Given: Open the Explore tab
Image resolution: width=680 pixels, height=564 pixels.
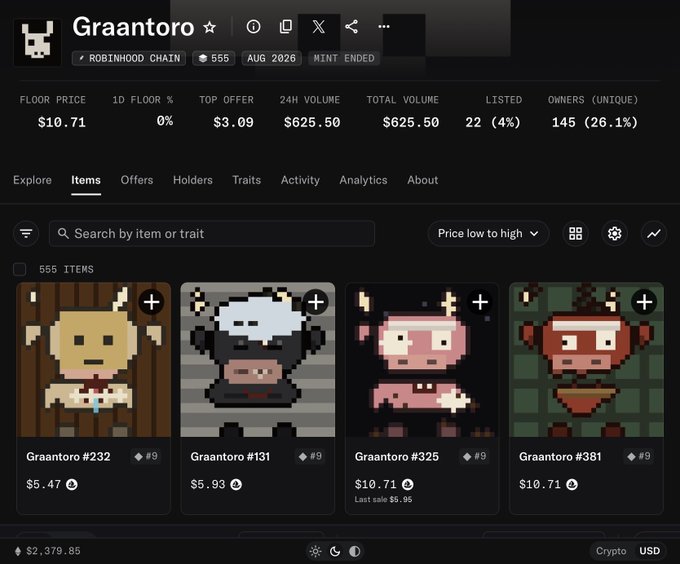Looking at the screenshot, I should [x=32, y=180].
